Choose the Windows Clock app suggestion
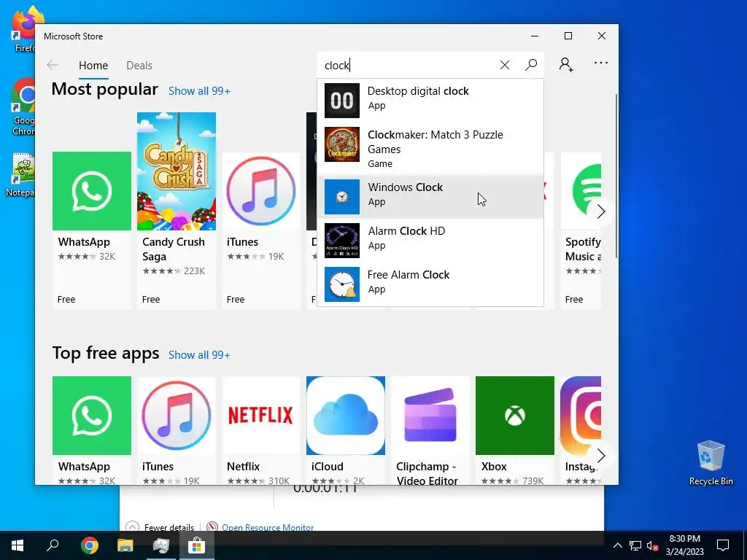This screenshot has width=747, height=560. click(x=430, y=196)
